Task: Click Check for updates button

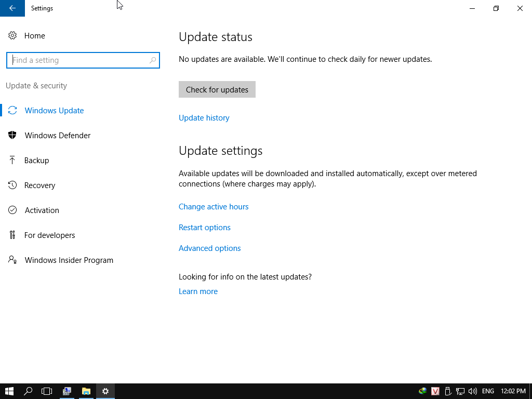Action: (217, 89)
